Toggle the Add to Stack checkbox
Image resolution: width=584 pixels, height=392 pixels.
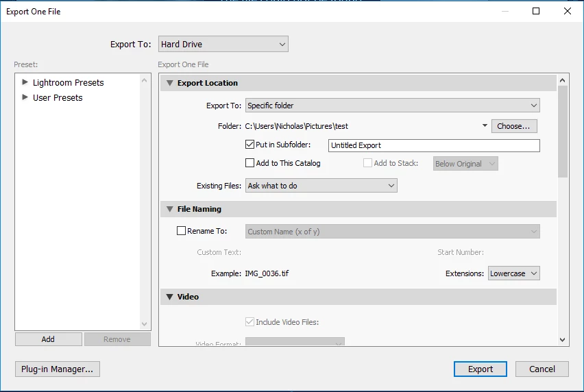[367, 162]
